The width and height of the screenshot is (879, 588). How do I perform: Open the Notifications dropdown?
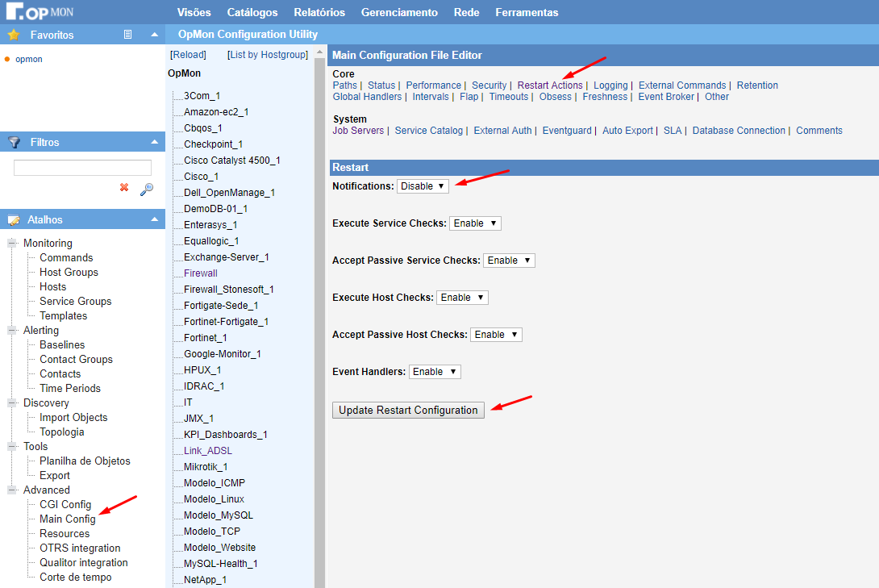[423, 186]
